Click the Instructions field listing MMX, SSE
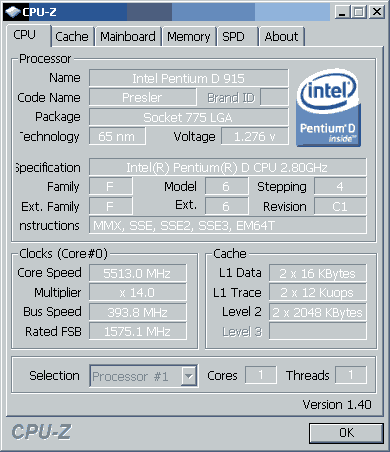This screenshot has height=452, width=390. [x=228, y=226]
